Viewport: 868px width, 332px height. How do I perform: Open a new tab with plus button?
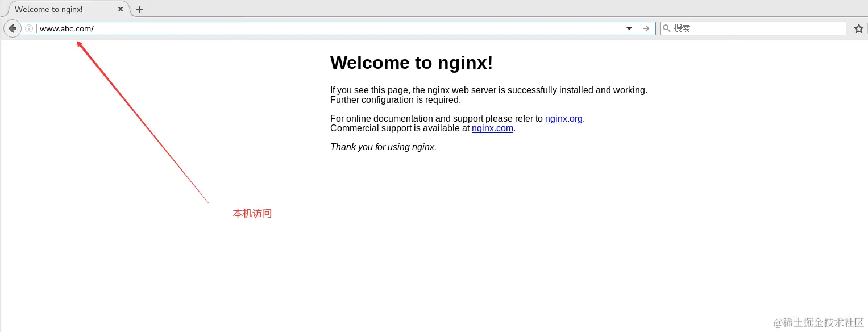coord(139,9)
